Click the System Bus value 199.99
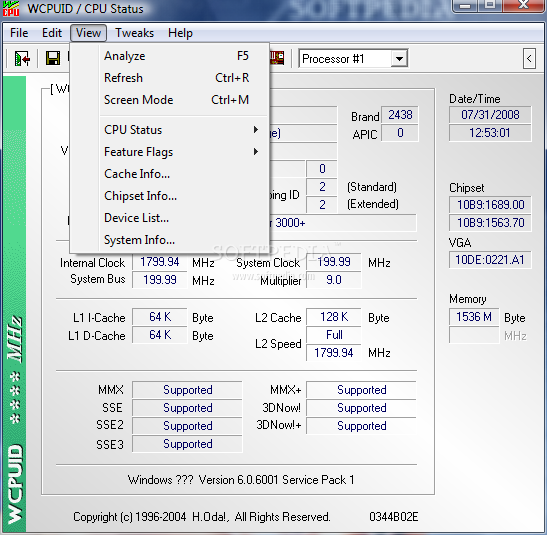Viewport: 547px width, 535px height. [159, 280]
